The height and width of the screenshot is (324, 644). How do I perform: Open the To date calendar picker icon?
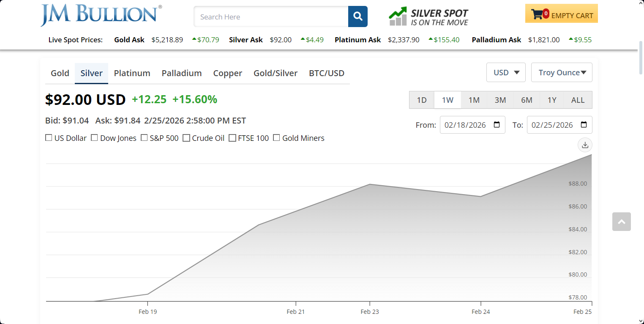click(x=584, y=125)
